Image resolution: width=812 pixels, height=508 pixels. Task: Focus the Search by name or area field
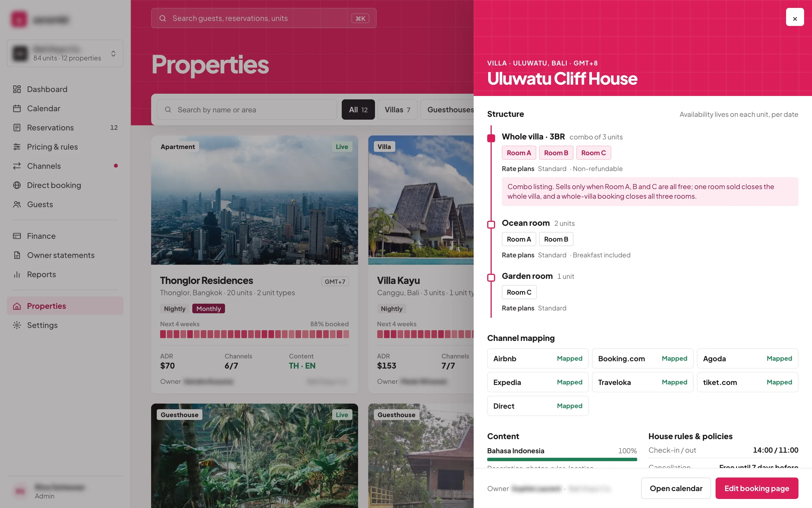(247, 110)
